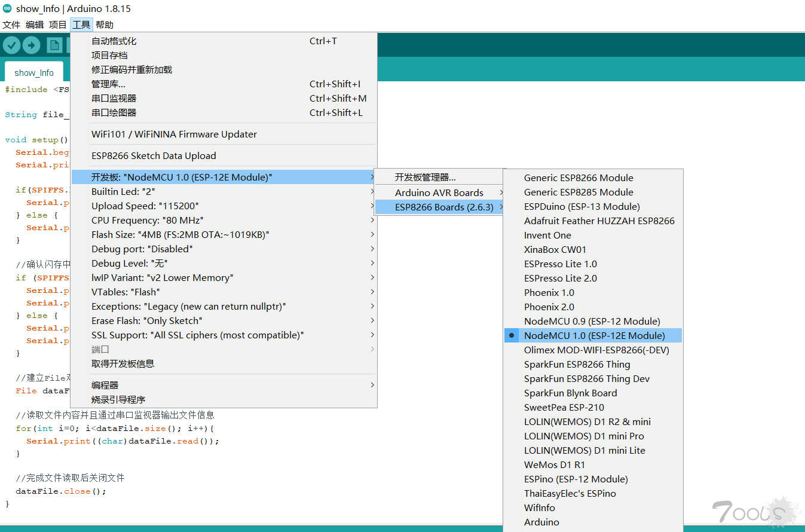Open 管理库... library manager
This screenshot has height=532, width=805.
click(x=224, y=84)
